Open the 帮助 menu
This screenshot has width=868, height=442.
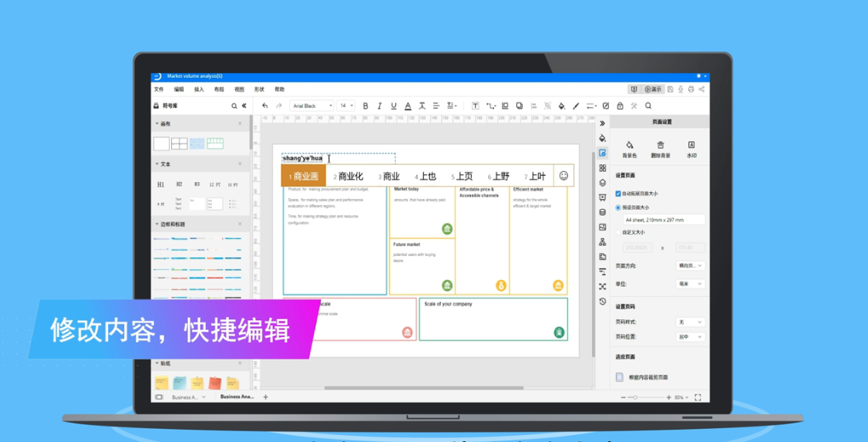pos(280,89)
